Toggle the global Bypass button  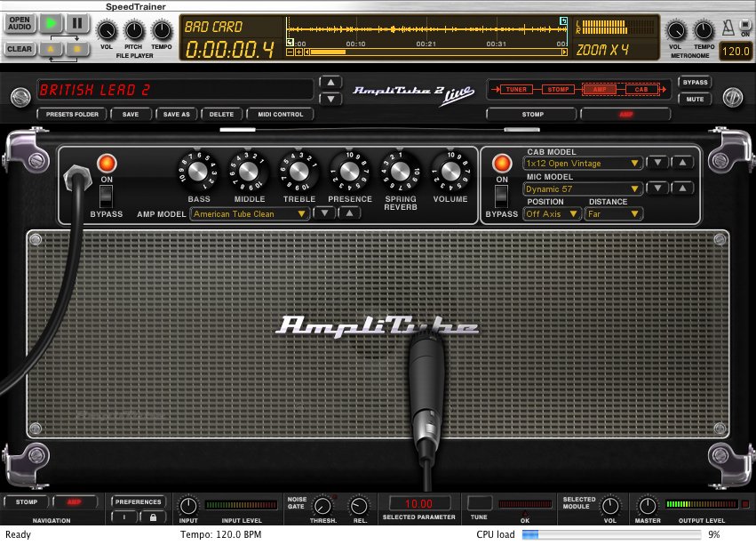coord(695,83)
